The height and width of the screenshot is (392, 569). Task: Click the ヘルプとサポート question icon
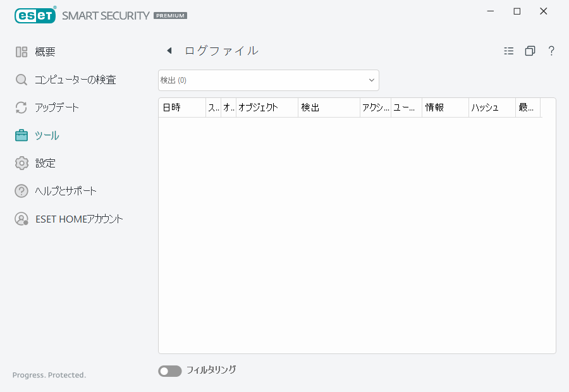pyautogui.click(x=21, y=190)
